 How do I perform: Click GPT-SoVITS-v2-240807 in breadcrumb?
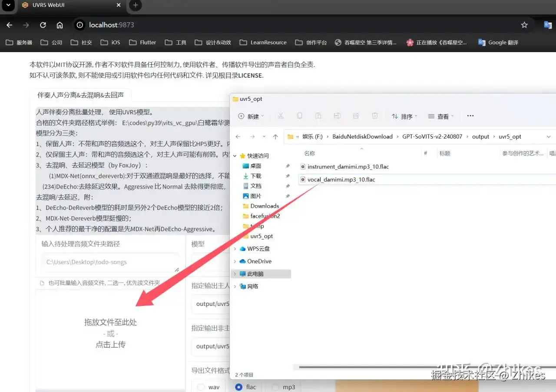(432, 136)
